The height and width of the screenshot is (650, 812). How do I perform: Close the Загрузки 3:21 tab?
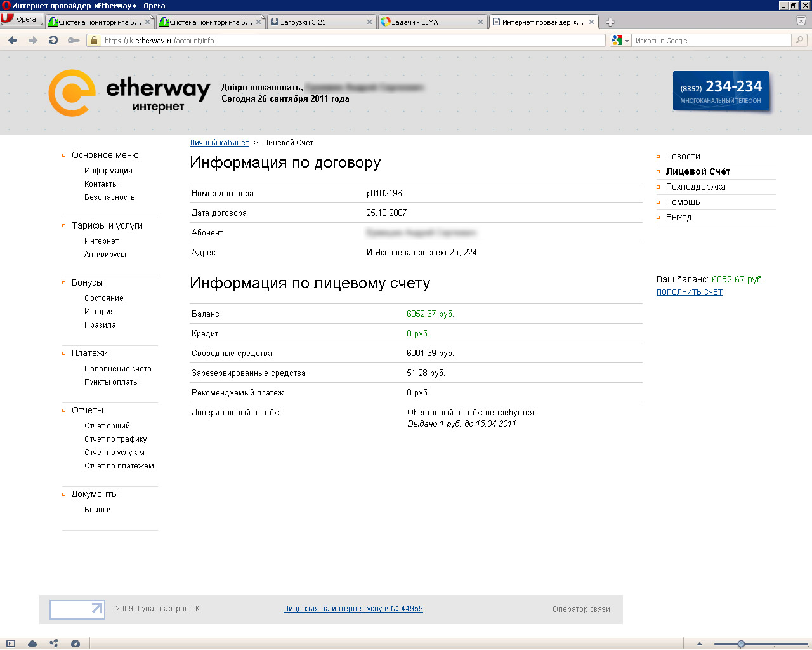tap(369, 22)
